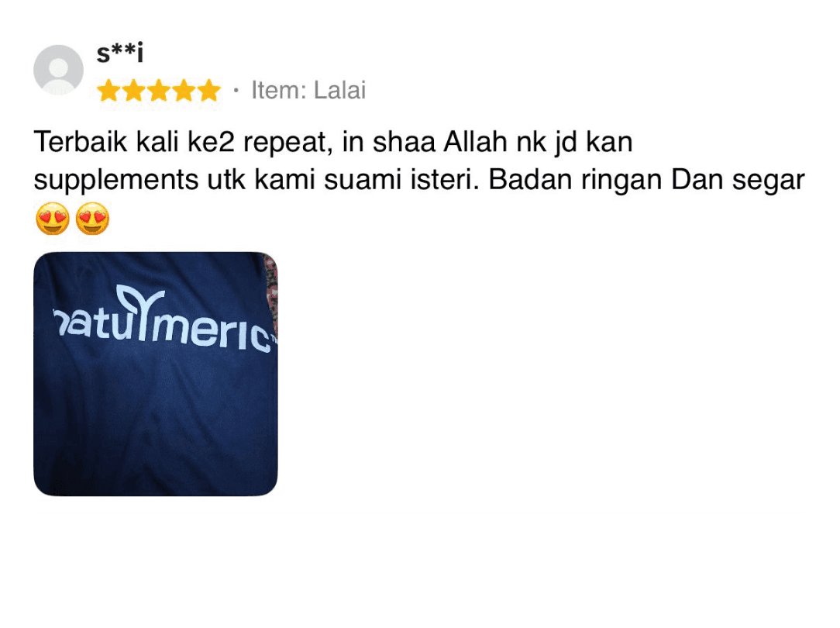Select the first yellow rating star
The height and width of the screenshot is (628, 840).
pos(108,91)
